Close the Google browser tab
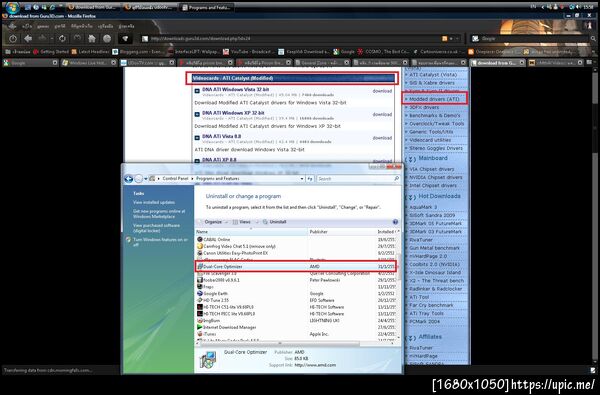600x395 pixels. click(x=55, y=63)
